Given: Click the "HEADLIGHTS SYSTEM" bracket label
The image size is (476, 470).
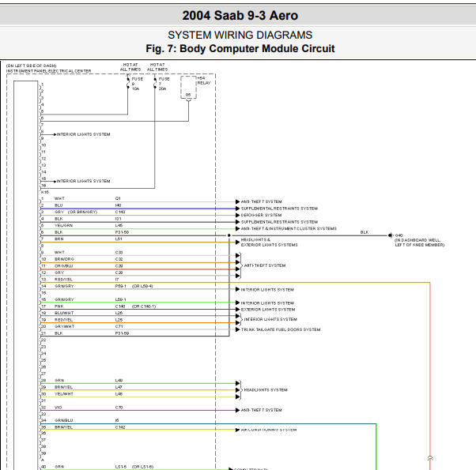Looking at the screenshot, I should click(266, 390).
